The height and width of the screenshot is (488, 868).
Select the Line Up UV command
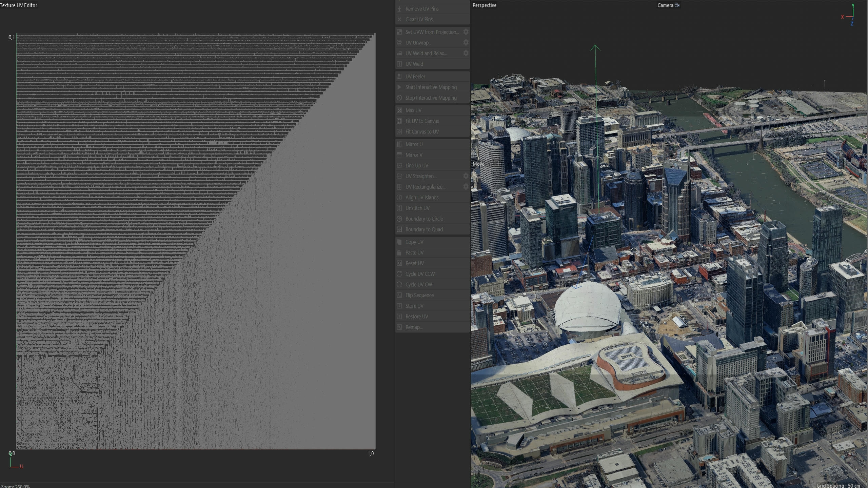(432, 166)
